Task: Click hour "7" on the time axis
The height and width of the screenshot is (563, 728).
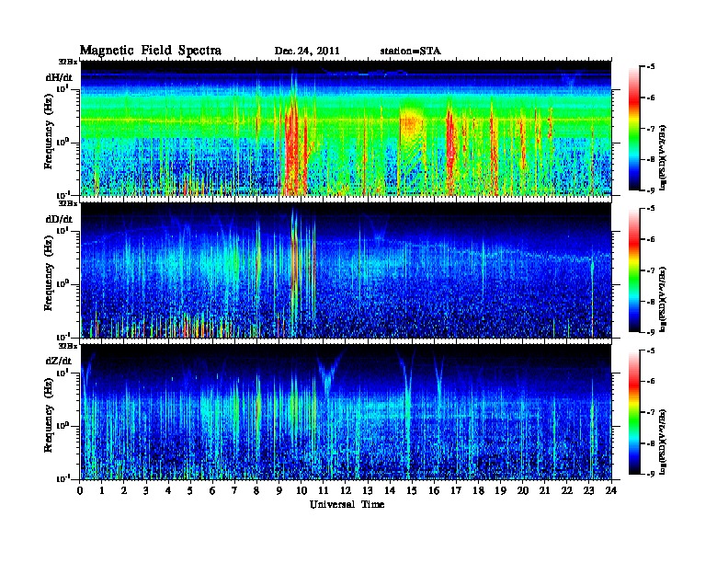Action: tap(235, 491)
